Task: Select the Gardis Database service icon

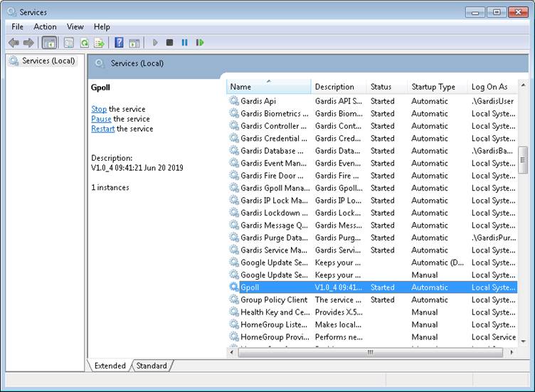Action: (x=234, y=150)
